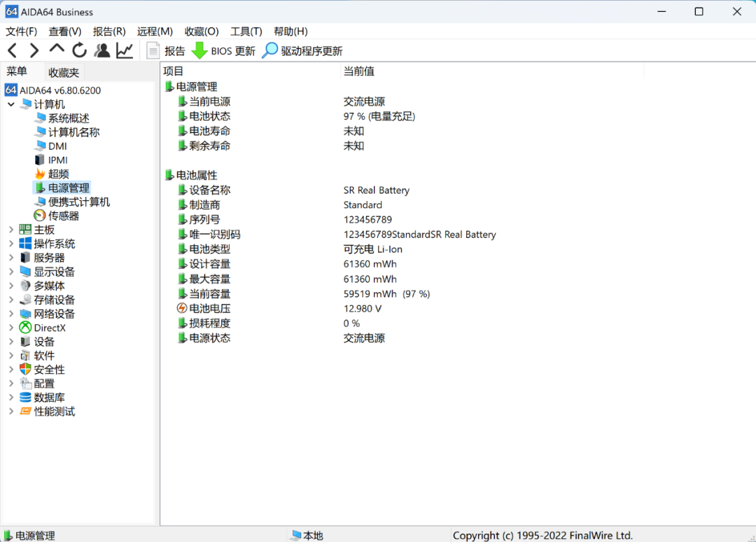Screen dimensions: 756x542
Task: Switch to the 收藏夹 tab
Action: click(x=64, y=72)
